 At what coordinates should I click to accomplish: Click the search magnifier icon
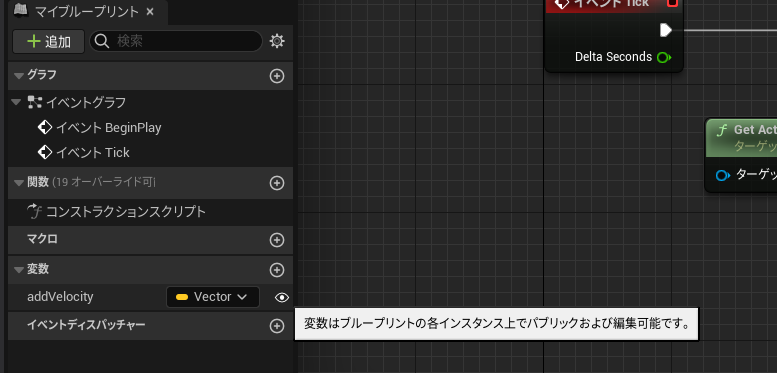tap(102, 41)
